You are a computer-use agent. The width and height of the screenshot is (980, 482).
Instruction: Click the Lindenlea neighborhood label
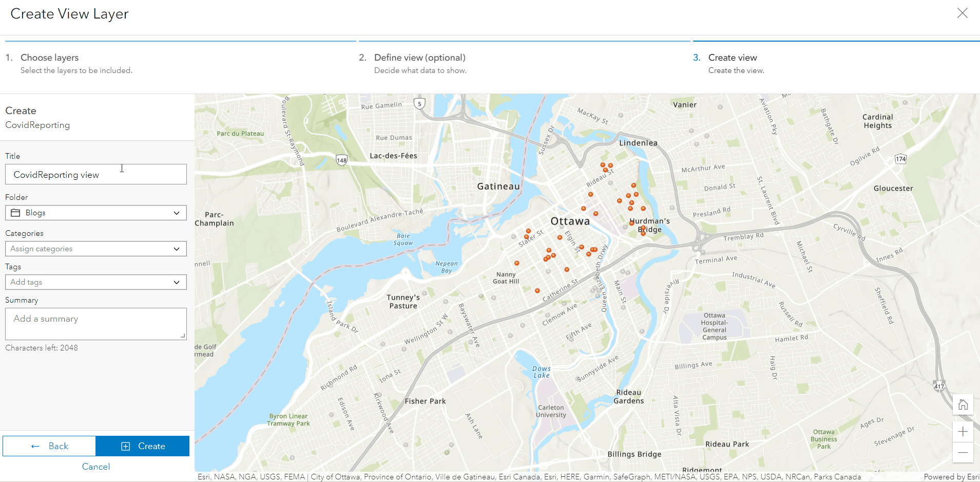pyautogui.click(x=638, y=143)
